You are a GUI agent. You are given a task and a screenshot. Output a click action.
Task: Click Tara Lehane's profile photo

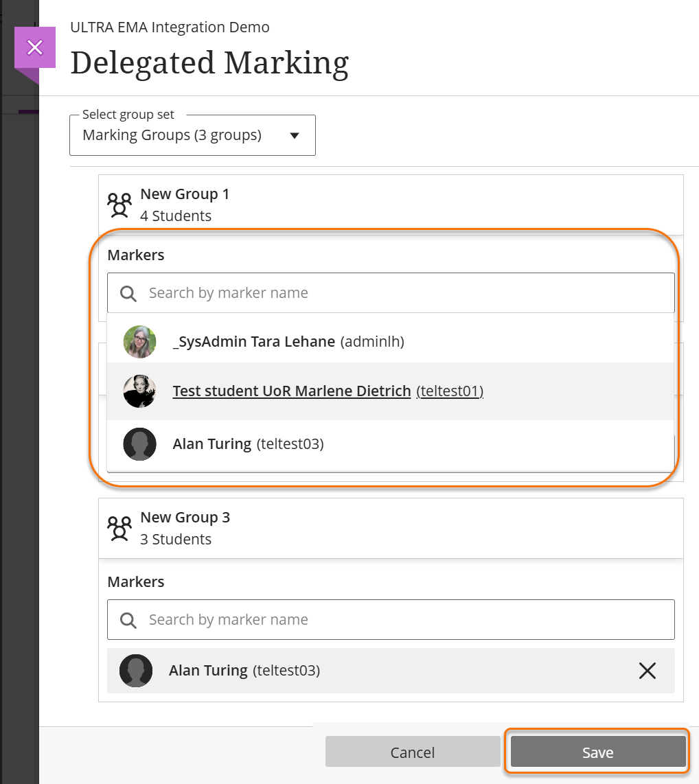coord(139,342)
